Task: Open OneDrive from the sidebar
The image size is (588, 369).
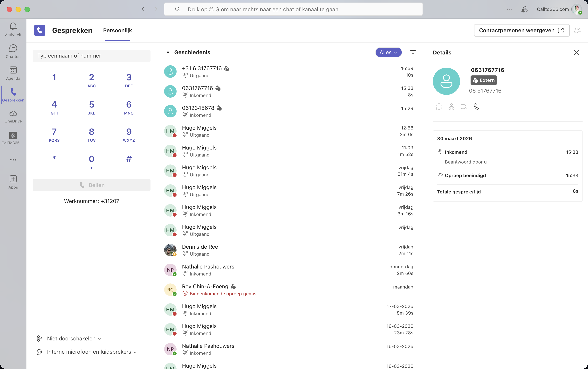Action: (13, 116)
